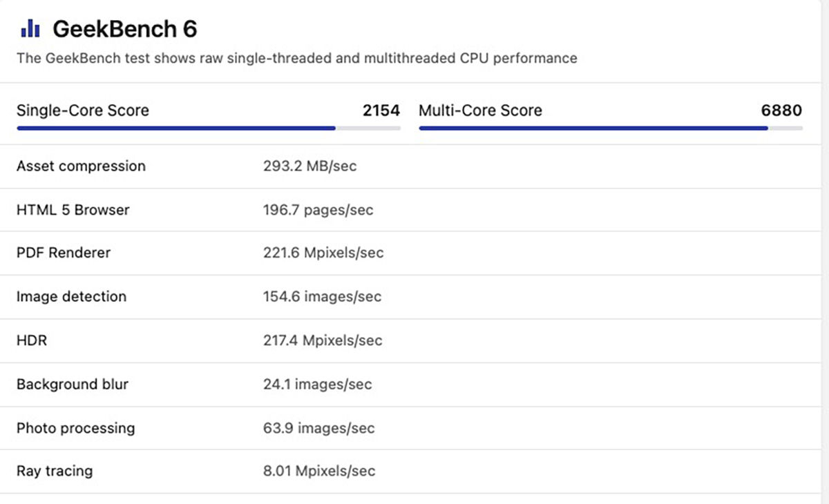The image size is (829, 504).
Task: Click the Single-Core Score label
Action: [83, 110]
